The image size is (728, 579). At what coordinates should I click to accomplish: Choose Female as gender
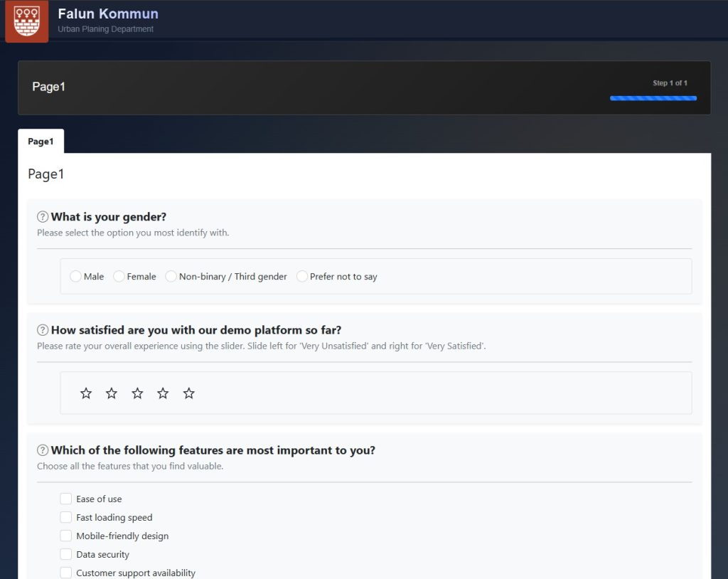point(119,276)
